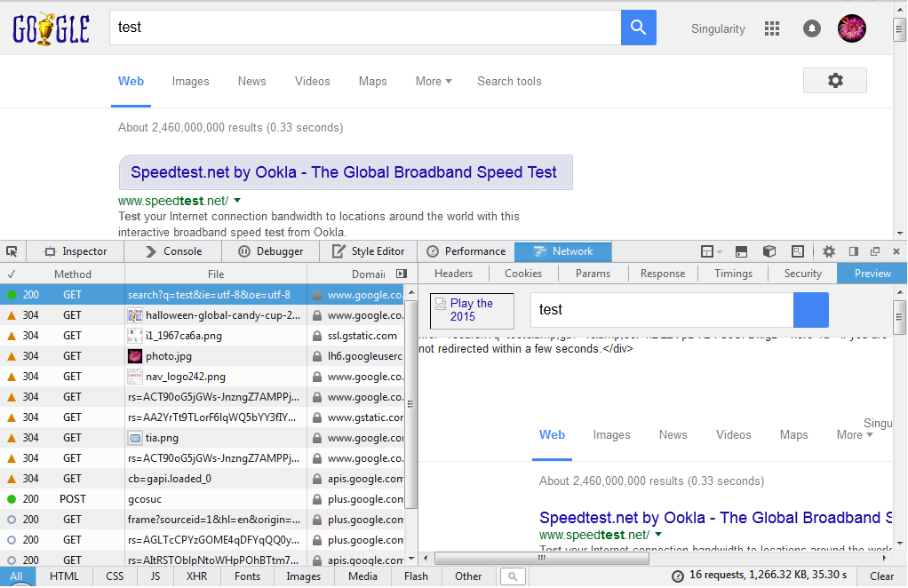
Task: Open the Headers details tab
Action: pos(453,274)
